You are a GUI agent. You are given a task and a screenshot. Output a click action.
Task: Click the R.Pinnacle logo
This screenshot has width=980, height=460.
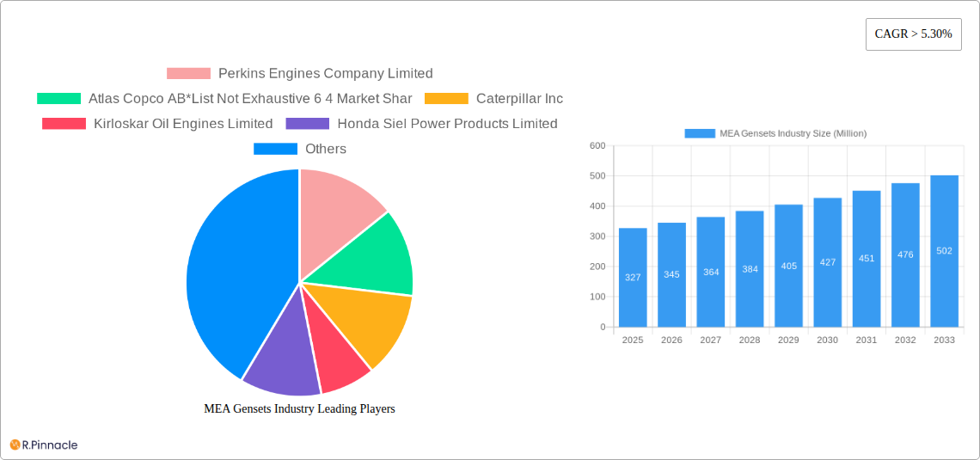tap(44, 445)
